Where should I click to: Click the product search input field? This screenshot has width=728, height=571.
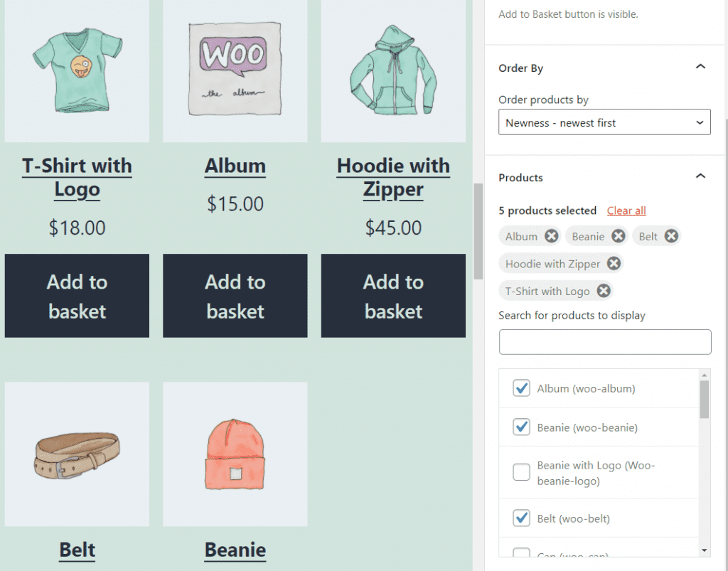(x=604, y=342)
